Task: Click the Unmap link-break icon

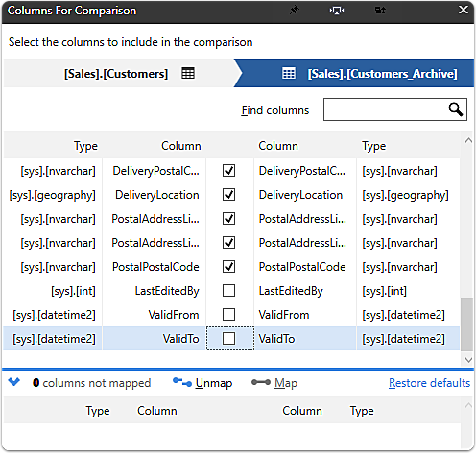Action: pyautogui.click(x=182, y=382)
